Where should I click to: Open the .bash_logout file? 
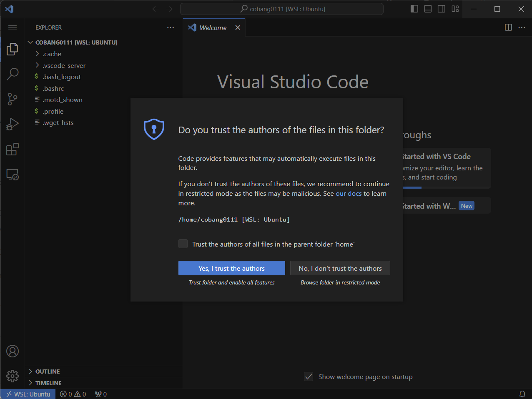click(x=103, y=77)
